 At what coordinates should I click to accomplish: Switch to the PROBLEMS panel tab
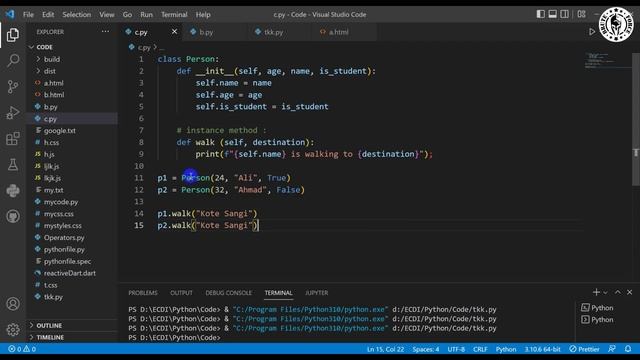click(143, 293)
